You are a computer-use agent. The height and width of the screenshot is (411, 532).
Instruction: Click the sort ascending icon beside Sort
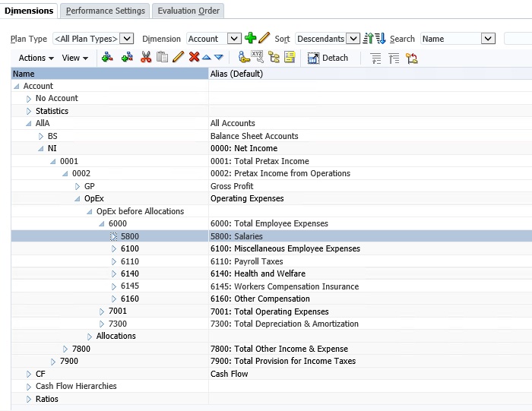pyautogui.click(x=369, y=39)
